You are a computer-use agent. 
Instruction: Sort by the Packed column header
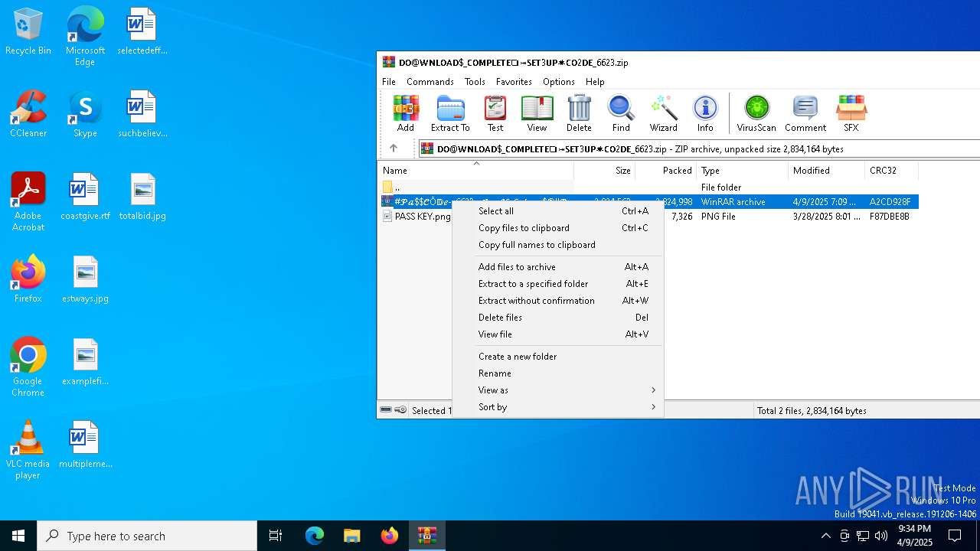[x=665, y=171]
